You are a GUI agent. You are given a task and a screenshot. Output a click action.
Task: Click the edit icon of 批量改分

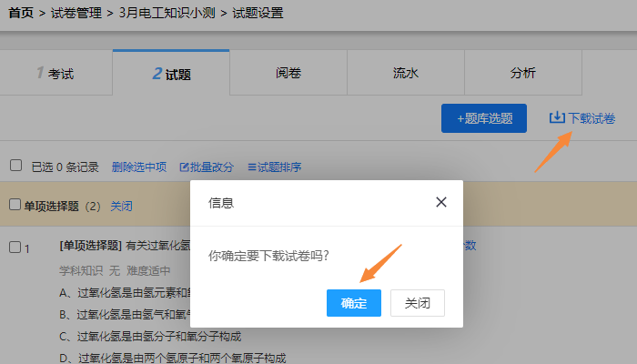point(184,167)
